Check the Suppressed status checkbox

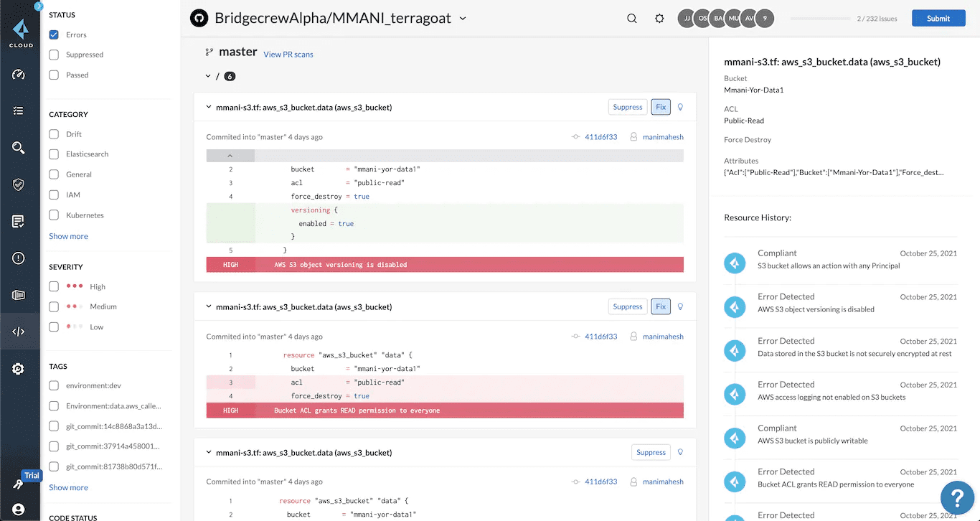(54, 55)
